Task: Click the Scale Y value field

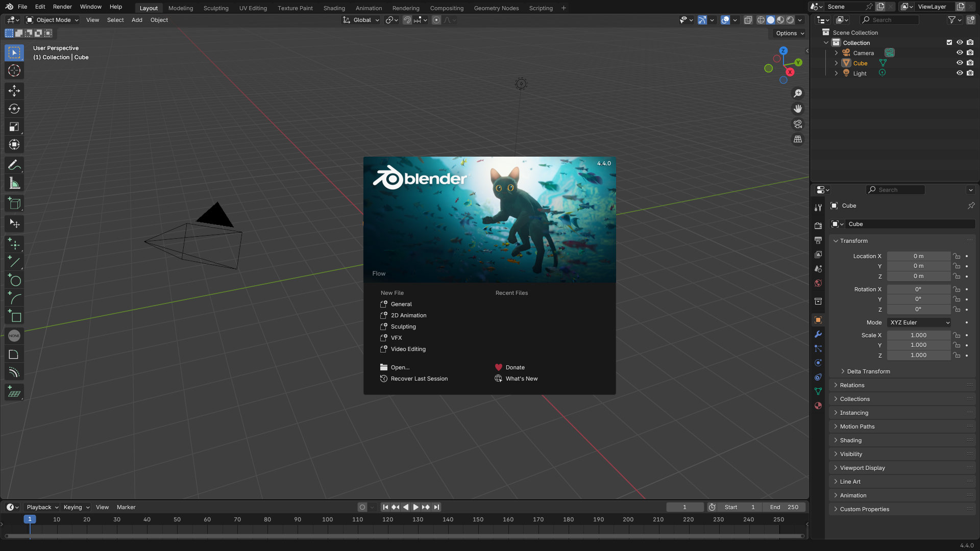Action: coord(919,345)
